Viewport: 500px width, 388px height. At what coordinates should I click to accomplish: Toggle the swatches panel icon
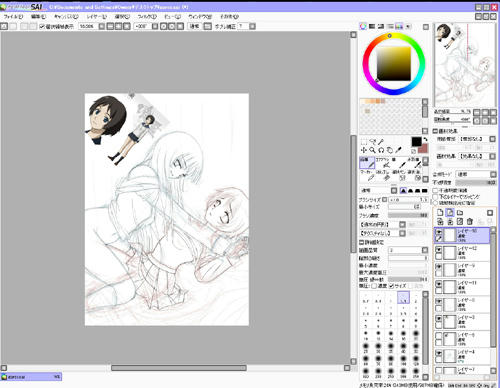(x=399, y=26)
